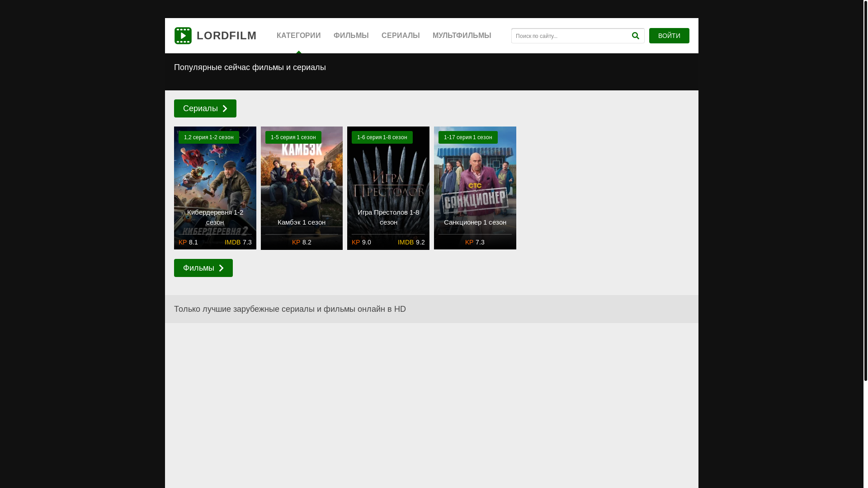Click the search magnifier icon
The height and width of the screenshot is (488, 868).
tap(635, 36)
